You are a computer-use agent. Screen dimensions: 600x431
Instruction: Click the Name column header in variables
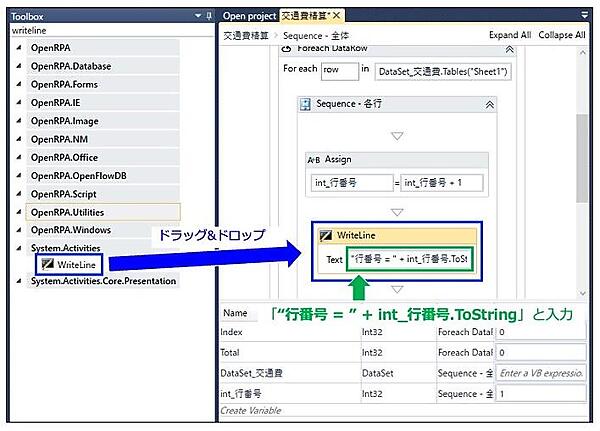pyautogui.click(x=235, y=313)
